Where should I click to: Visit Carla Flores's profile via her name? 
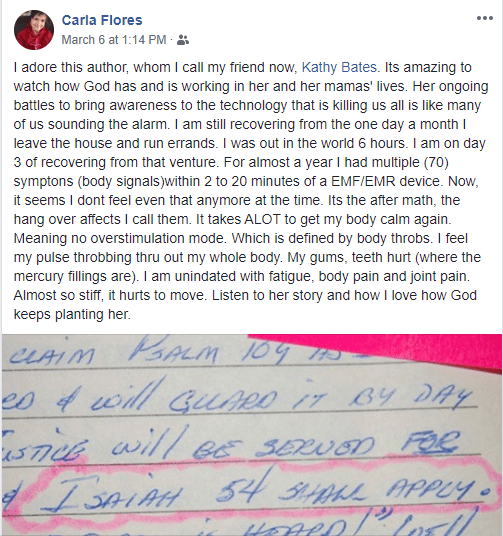click(102, 20)
